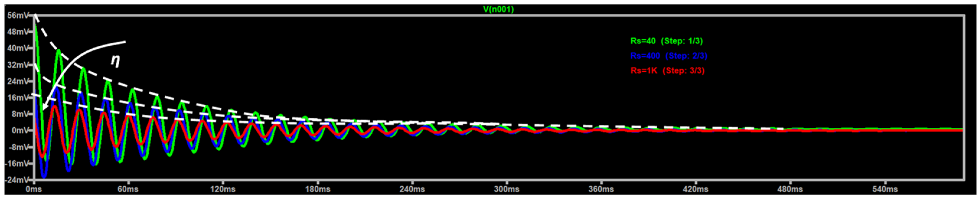Image resolution: width=980 pixels, height=199 pixels.
Task: Click the 120ms time axis label
Action: tap(223, 189)
